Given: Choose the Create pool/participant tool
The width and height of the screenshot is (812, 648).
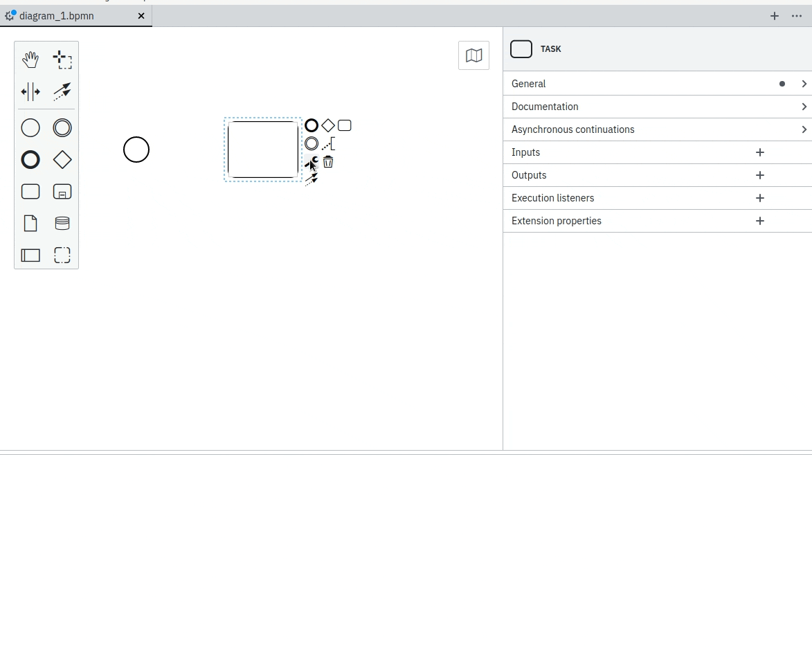Looking at the screenshot, I should (30, 255).
